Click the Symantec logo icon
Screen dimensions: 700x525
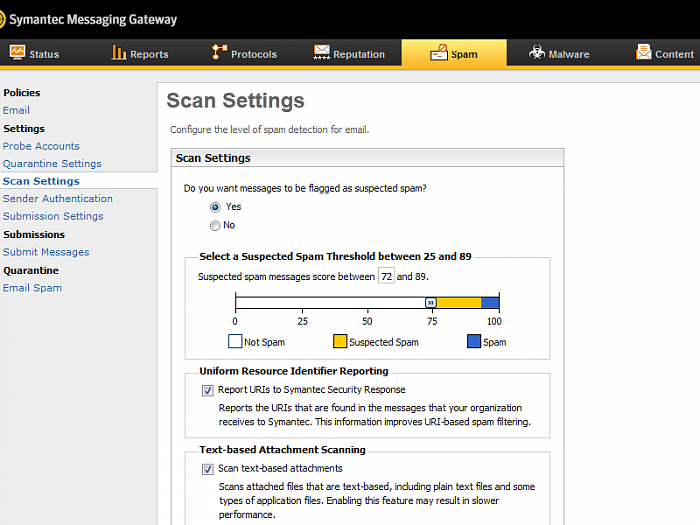pos(7,19)
